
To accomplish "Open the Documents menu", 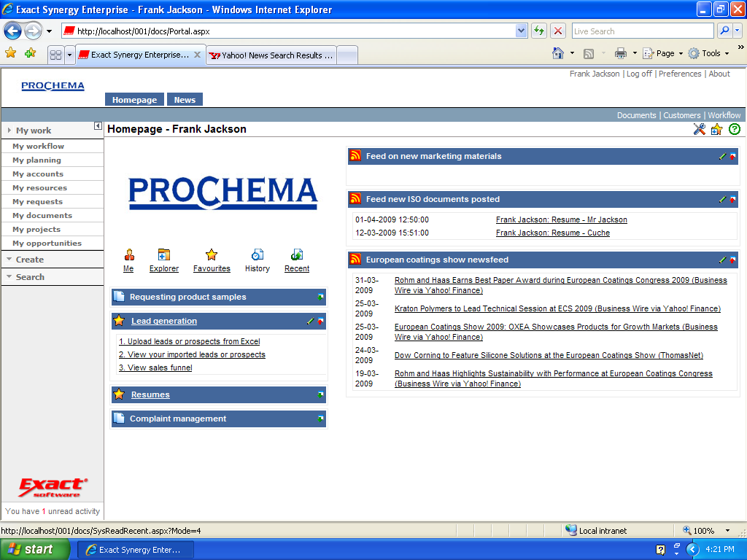I will (x=636, y=115).
